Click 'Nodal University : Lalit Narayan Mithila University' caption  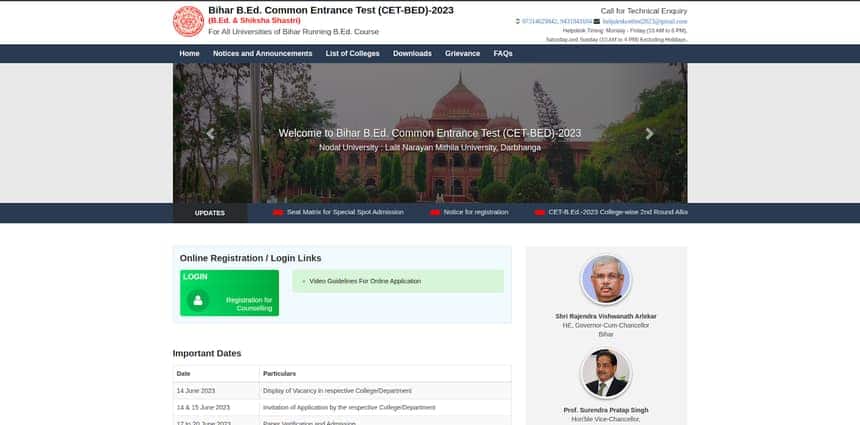430,148
